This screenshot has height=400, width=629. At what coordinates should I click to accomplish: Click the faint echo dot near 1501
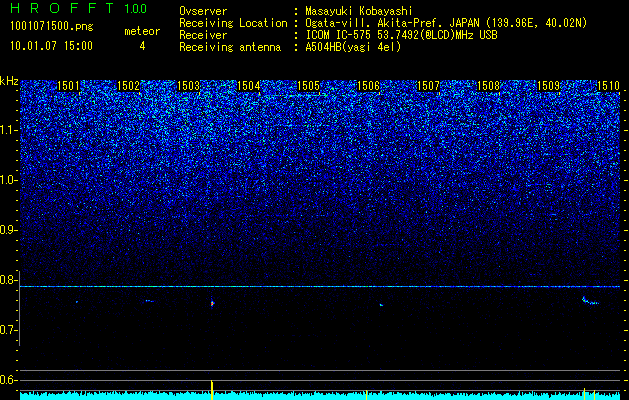pyautogui.click(x=77, y=302)
